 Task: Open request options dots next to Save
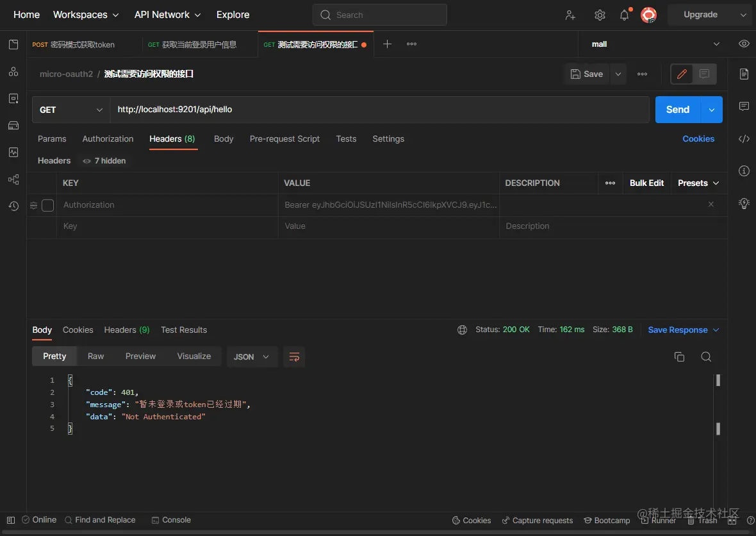(x=642, y=74)
